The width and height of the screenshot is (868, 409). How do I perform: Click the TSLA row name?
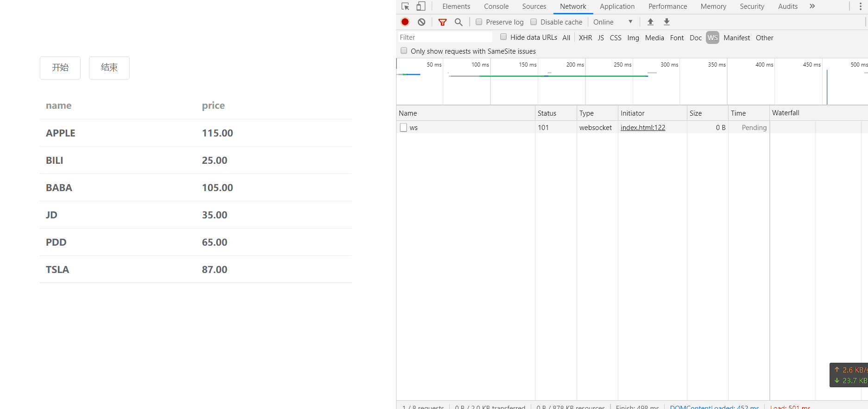[57, 270]
